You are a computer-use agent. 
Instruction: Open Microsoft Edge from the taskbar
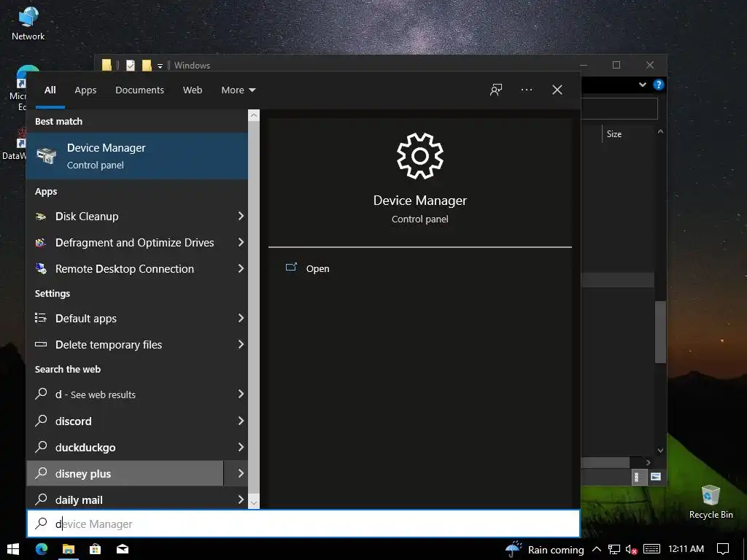[42, 549]
